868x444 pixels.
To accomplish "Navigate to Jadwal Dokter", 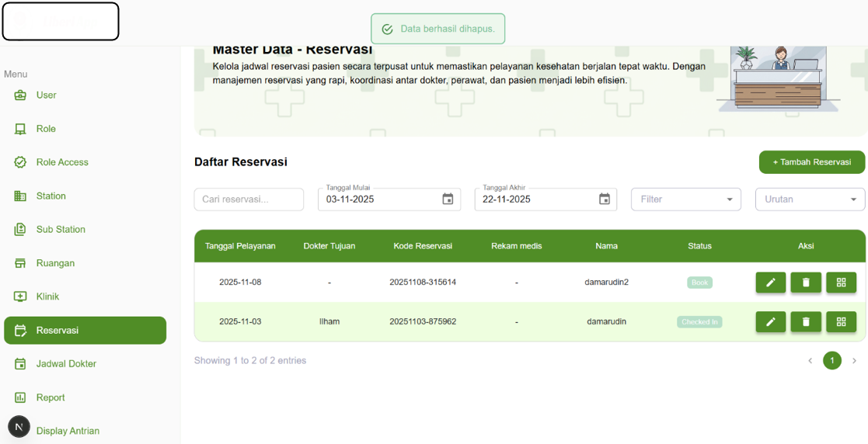I will coord(85,364).
